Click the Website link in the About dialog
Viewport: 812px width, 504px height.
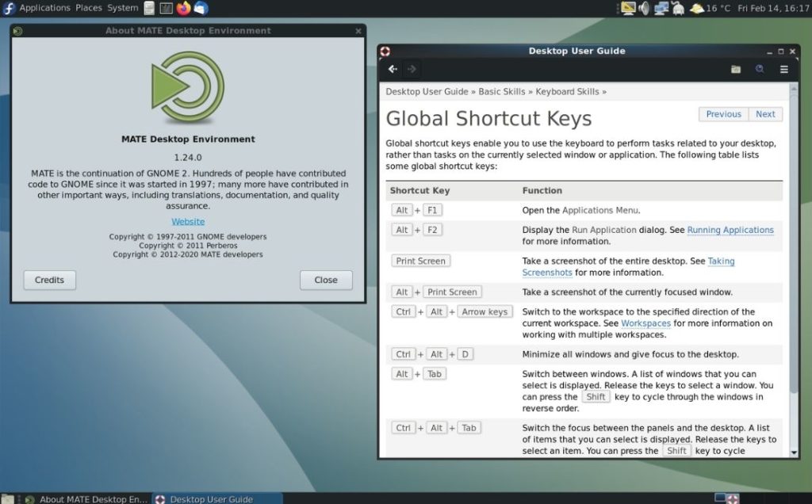tap(187, 221)
